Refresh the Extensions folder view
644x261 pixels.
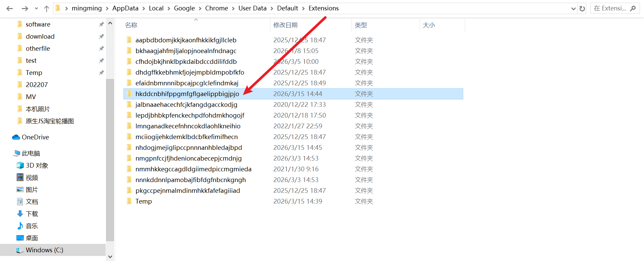[582, 8]
